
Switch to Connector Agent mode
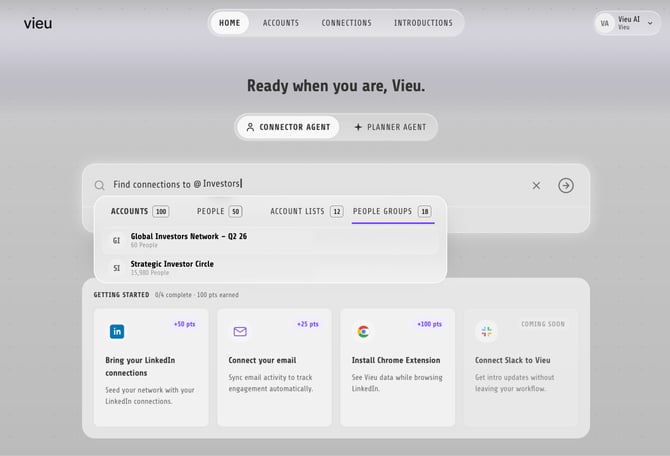coord(288,127)
